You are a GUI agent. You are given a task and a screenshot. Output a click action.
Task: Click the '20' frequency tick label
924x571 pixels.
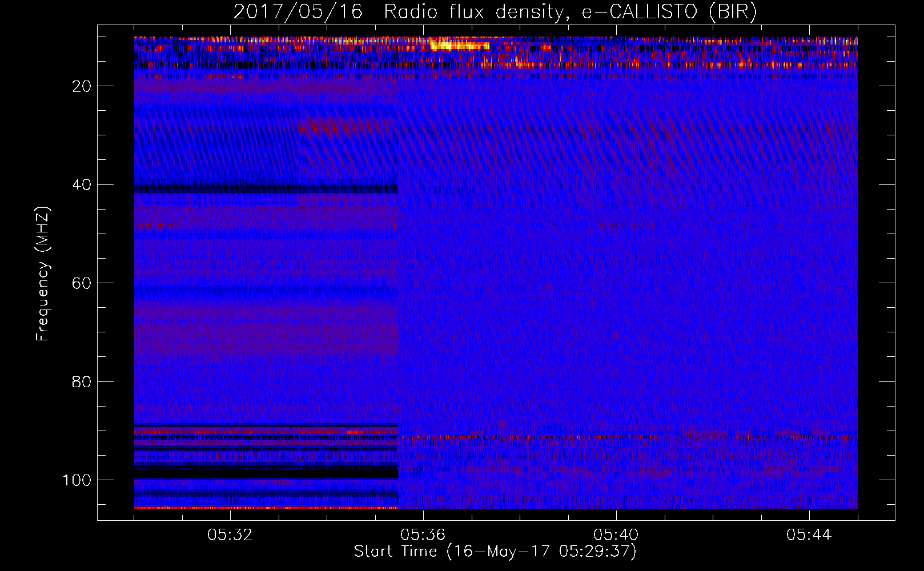[x=82, y=86]
